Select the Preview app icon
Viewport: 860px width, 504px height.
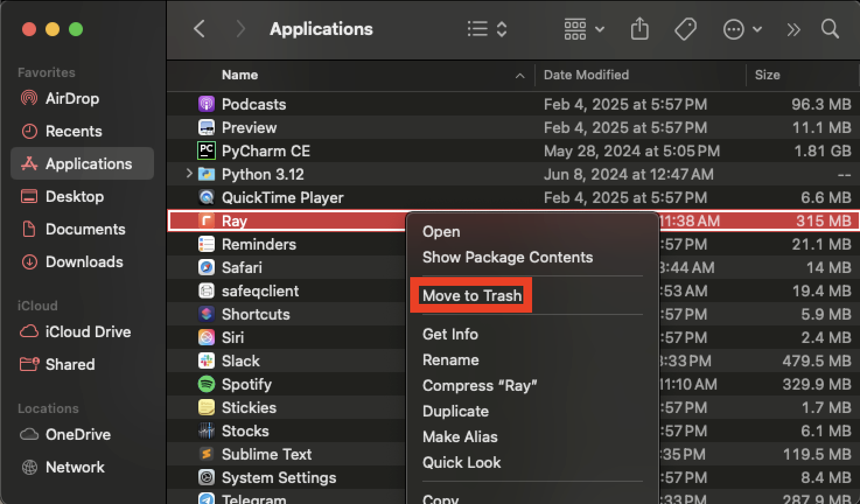click(207, 127)
